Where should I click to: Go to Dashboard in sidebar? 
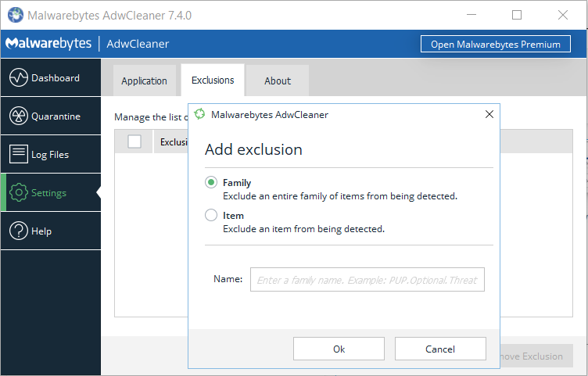[x=51, y=77]
